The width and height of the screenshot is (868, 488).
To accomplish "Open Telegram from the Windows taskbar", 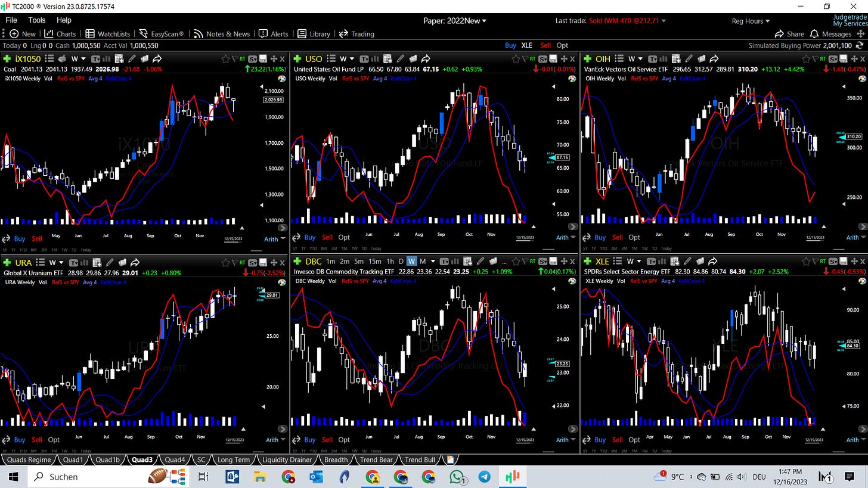I will (x=485, y=477).
